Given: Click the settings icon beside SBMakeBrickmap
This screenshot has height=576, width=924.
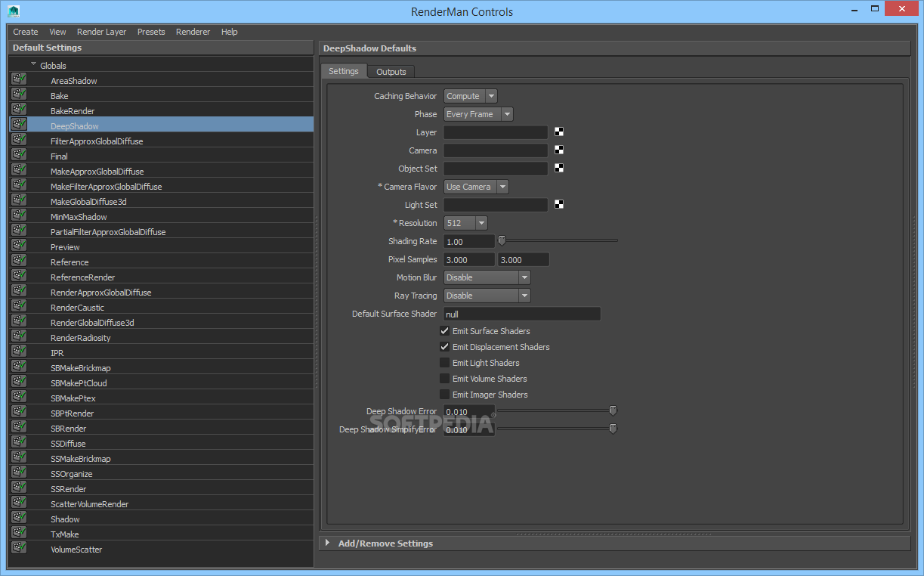Looking at the screenshot, I should click(19, 367).
